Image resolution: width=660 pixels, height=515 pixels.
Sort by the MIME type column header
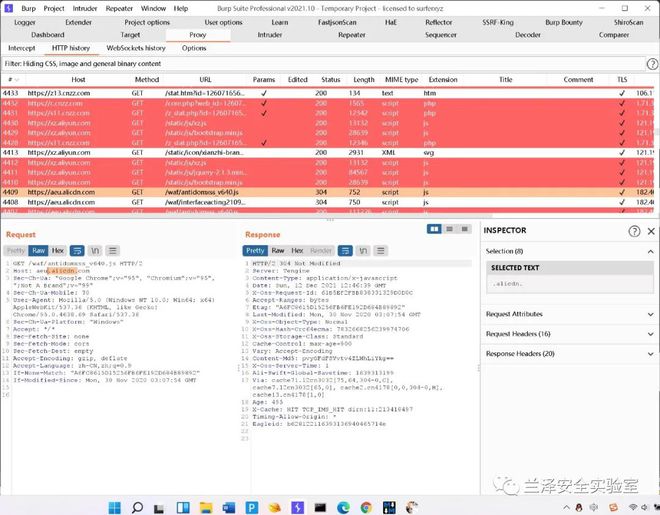(x=402, y=80)
